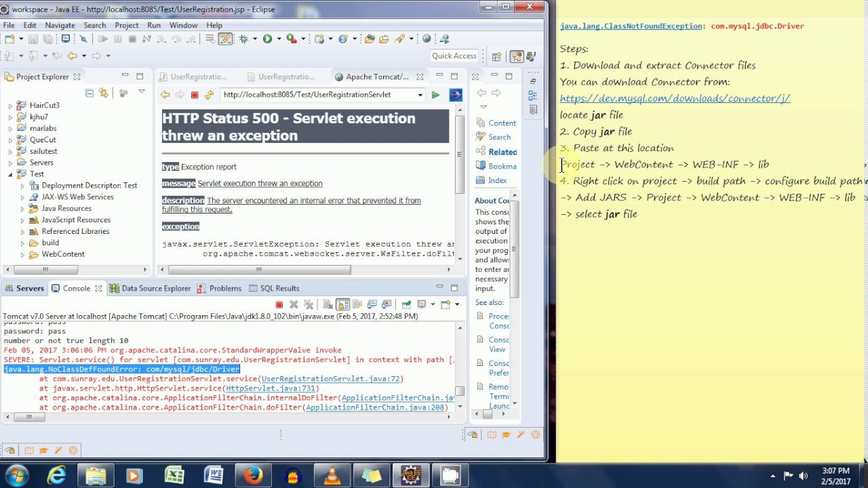
Task: Select the Java EE perspective icon
Action: coord(517,56)
